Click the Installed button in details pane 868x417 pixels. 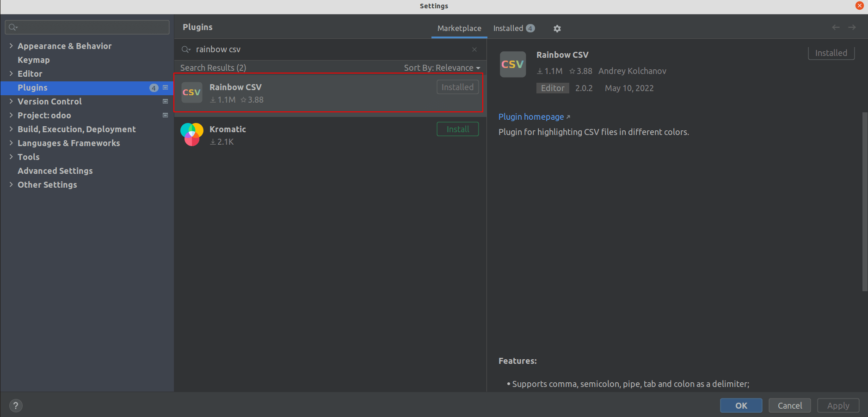(831, 53)
